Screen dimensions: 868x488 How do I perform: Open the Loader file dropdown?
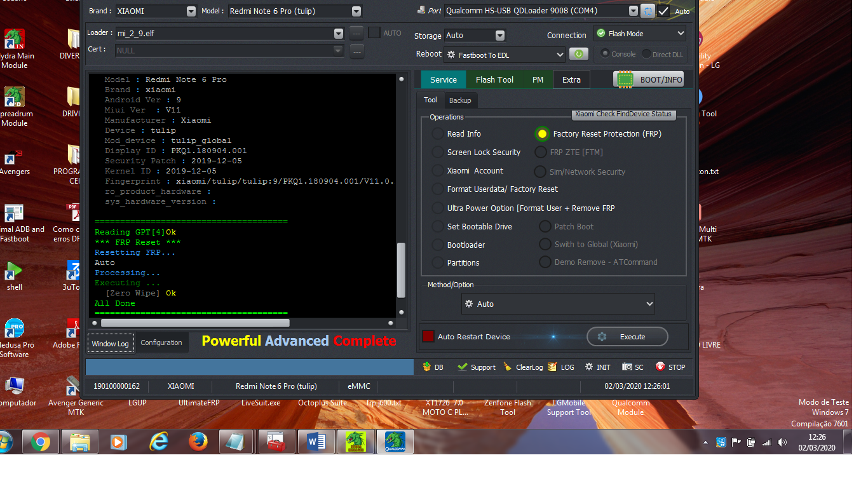(339, 33)
